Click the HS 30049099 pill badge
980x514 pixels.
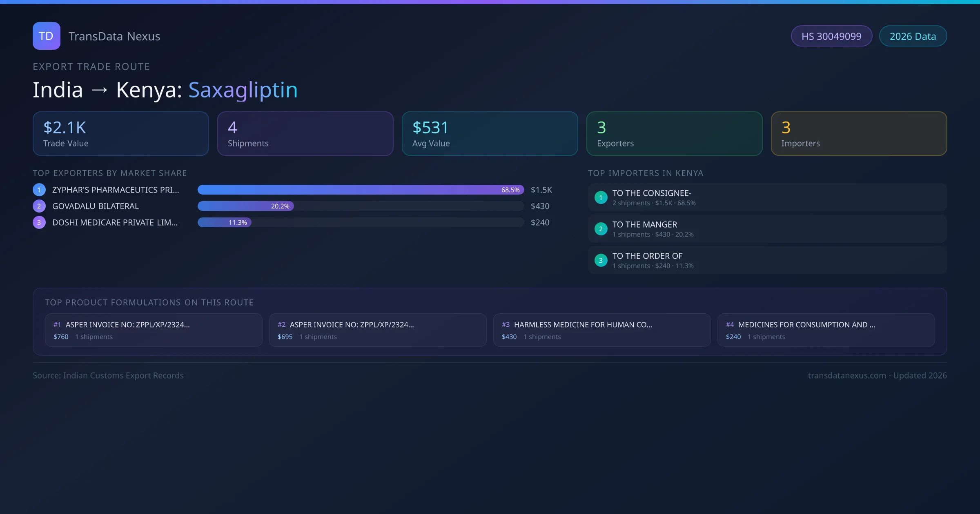click(x=831, y=36)
